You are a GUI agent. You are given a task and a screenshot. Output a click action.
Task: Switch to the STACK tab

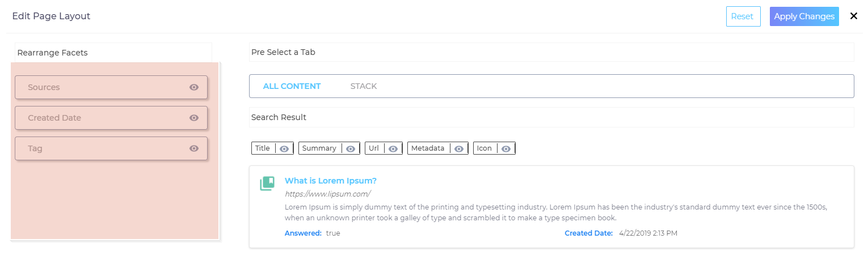click(364, 86)
